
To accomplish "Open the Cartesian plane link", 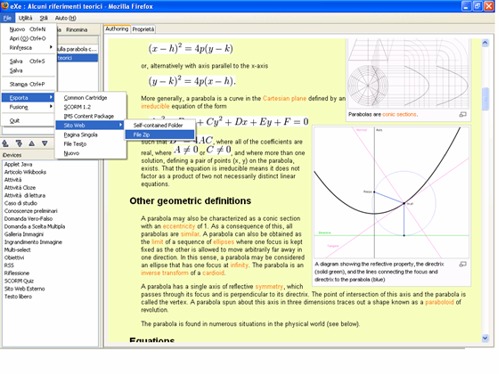I will (x=284, y=98).
